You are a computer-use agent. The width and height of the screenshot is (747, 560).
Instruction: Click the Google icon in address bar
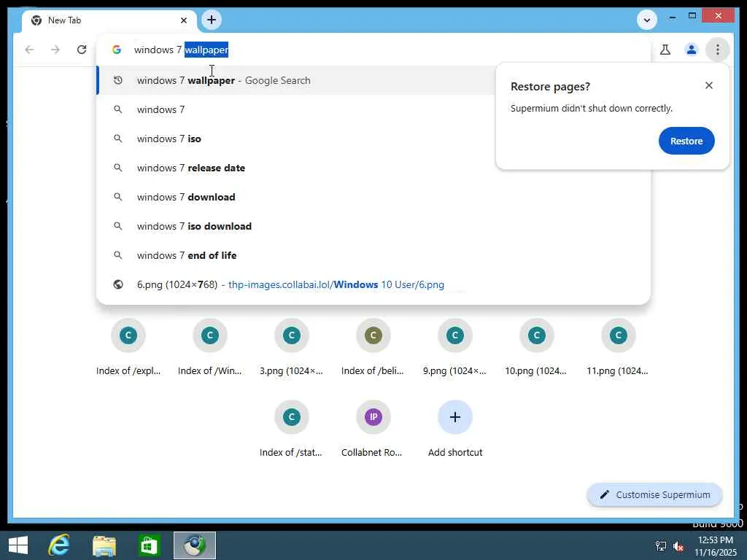tap(117, 50)
